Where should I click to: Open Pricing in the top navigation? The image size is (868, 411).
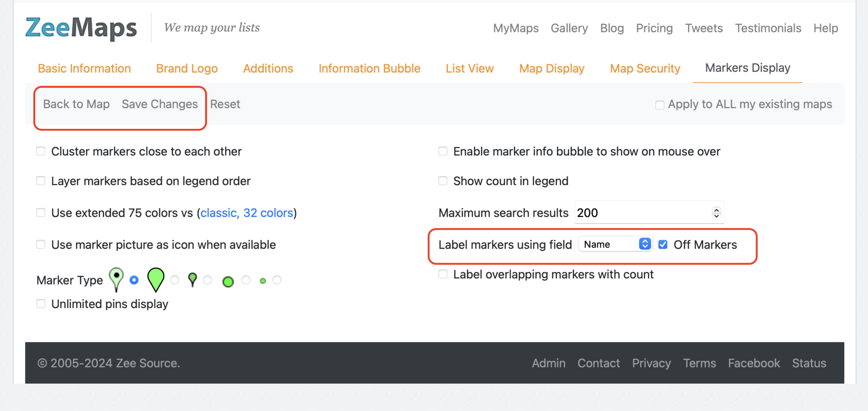[654, 28]
